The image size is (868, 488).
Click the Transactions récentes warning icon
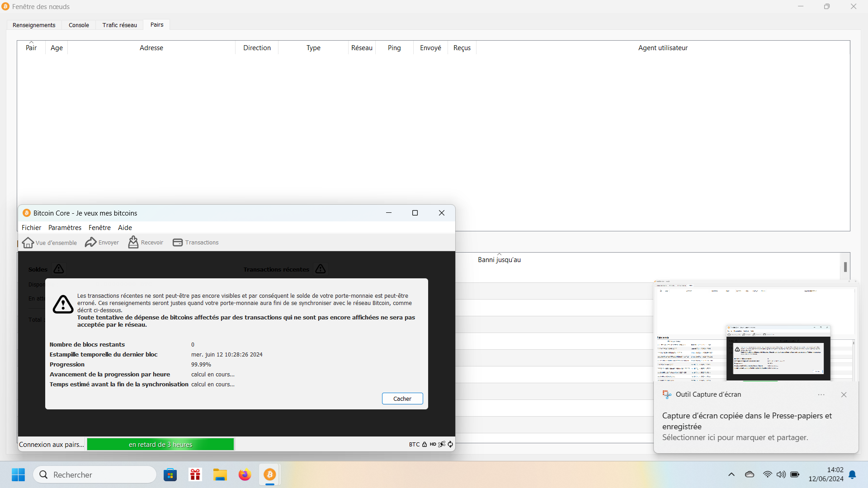coord(321,269)
